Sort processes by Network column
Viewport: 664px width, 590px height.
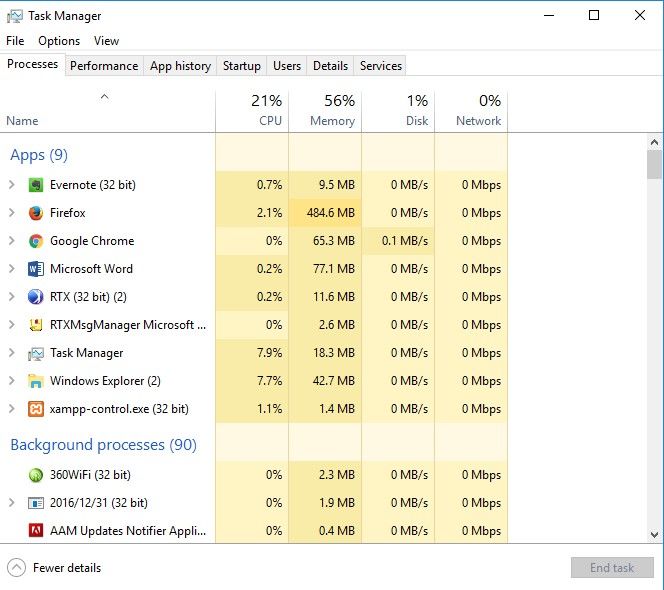471,111
